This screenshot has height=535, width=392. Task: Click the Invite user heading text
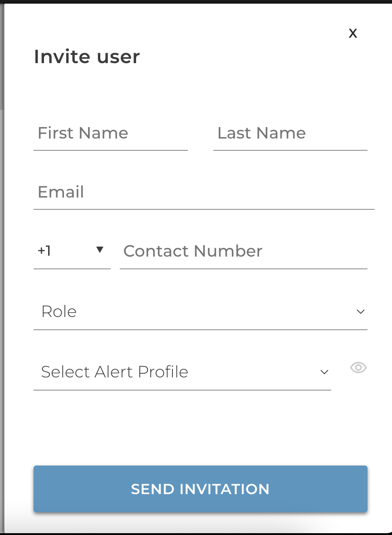(87, 57)
